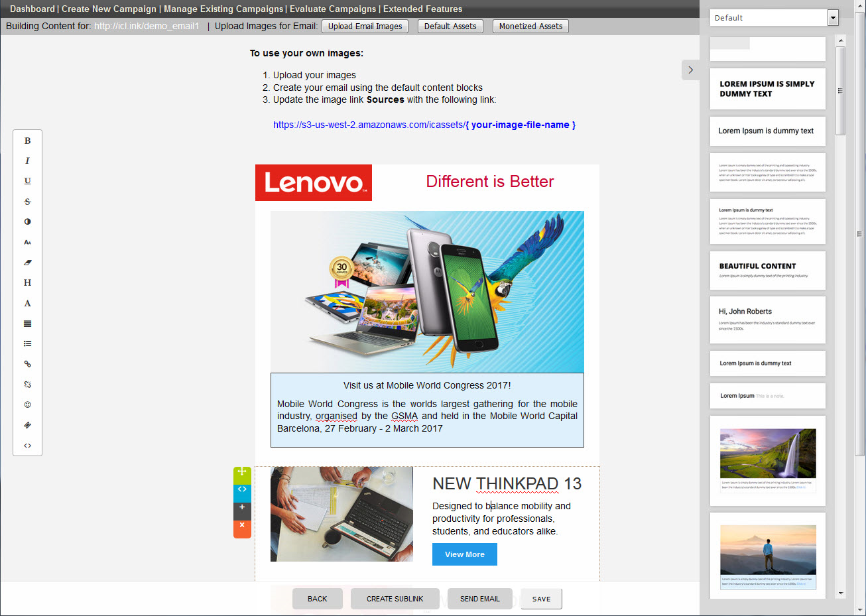Apply strikethrough formatting
The width and height of the screenshot is (866, 616).
click(27, 202)
